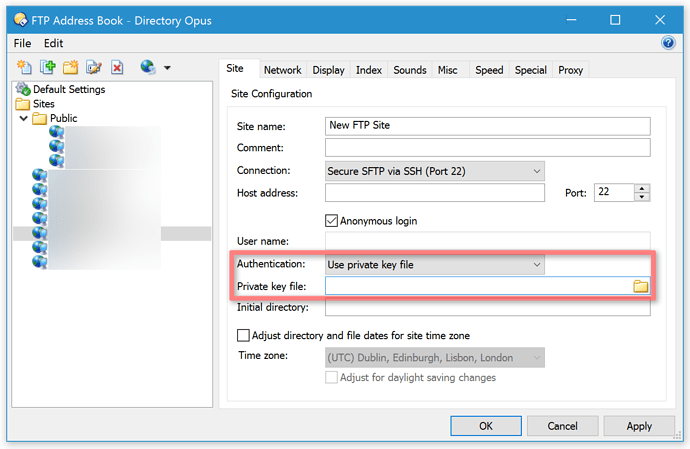This screenshot has height=449, width=690.
Task: Select the Sites tree entry label
Action: click(44, 104)
